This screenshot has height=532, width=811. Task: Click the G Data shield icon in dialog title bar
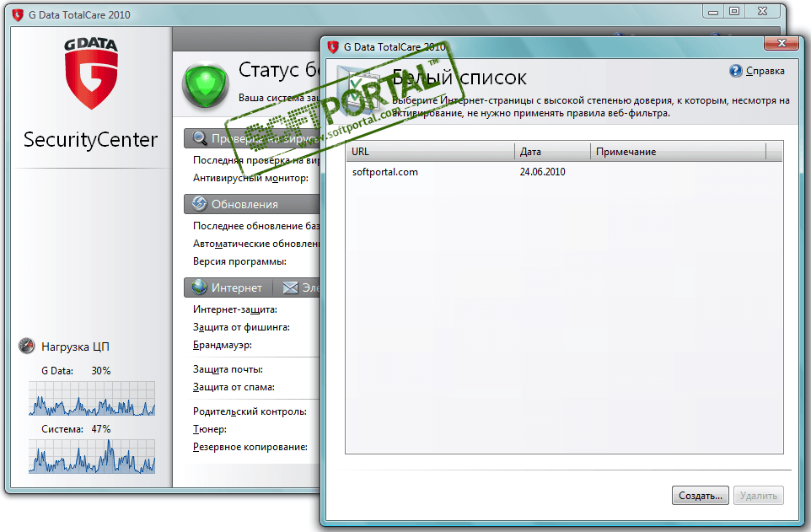(333, 47)
